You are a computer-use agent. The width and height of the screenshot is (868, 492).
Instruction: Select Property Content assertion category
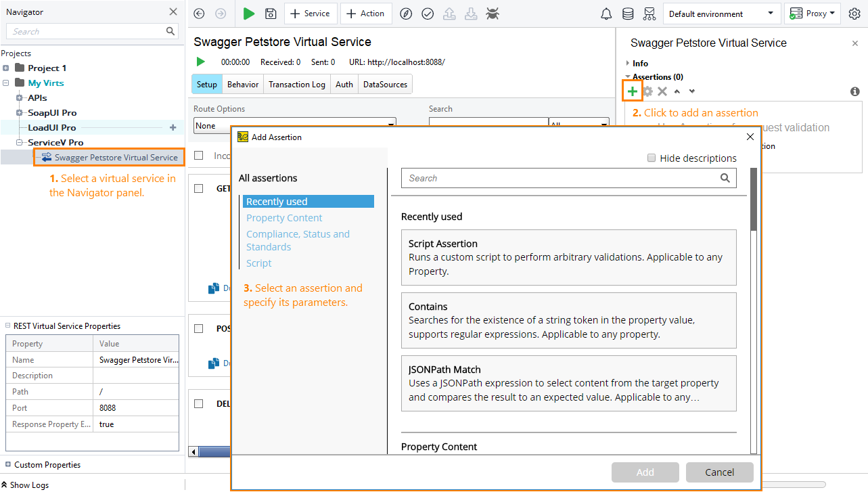tap(284, 218)
